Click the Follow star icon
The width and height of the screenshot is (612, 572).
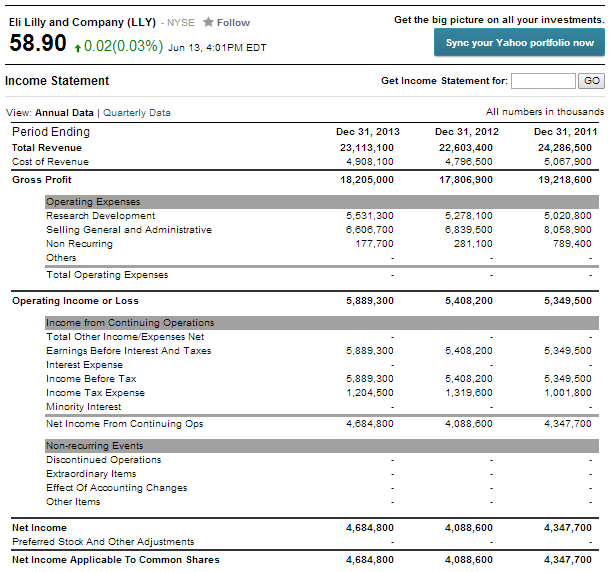tap(208, 22)
